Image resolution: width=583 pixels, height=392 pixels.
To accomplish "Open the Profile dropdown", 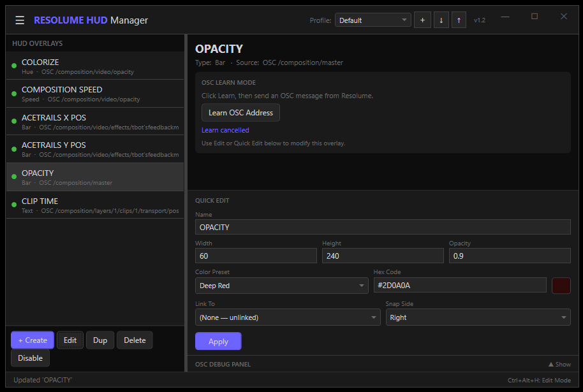I will click(x=373, y=20).
